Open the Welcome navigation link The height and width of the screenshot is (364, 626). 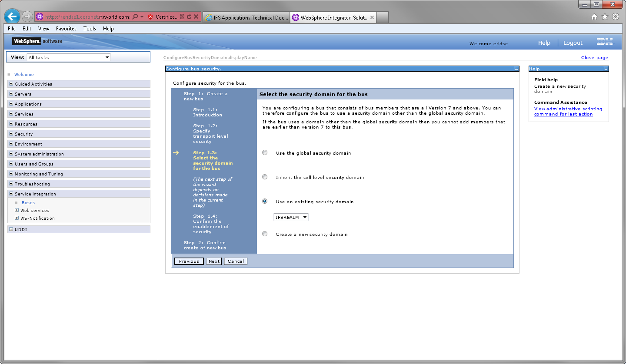(x=24, y=75)
